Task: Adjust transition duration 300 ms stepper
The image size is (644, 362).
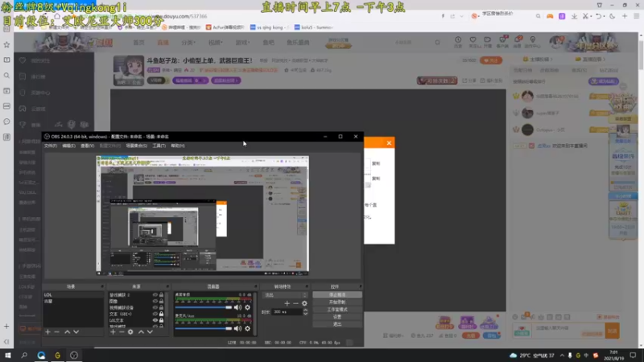Action: click(305, 312)
